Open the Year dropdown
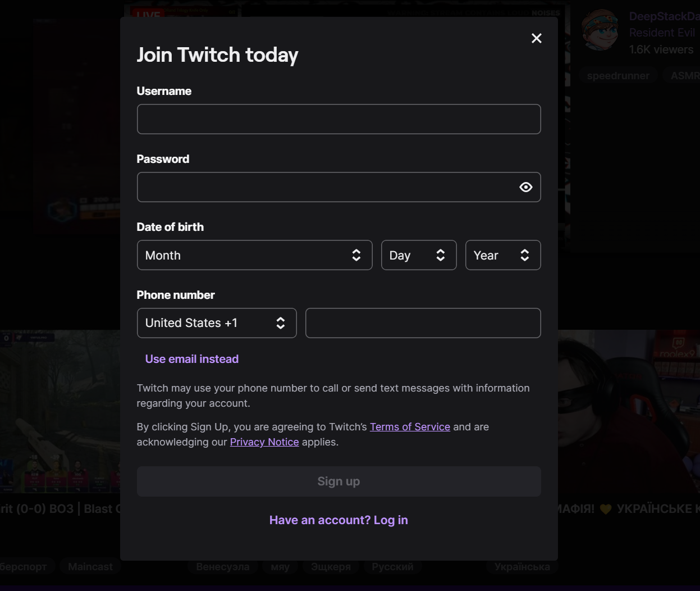This screenshot has width=700, height=591. 503,255
